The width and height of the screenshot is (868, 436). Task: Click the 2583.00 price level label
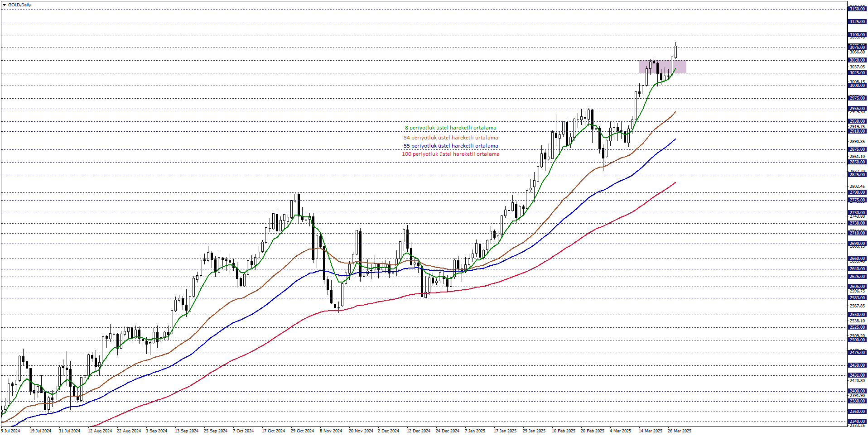(857, 298)
